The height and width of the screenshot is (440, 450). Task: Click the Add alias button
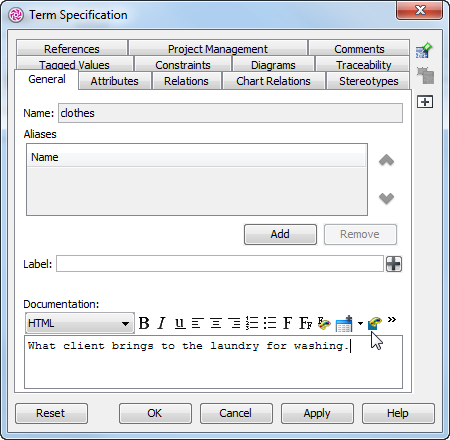tap(280, 234)
